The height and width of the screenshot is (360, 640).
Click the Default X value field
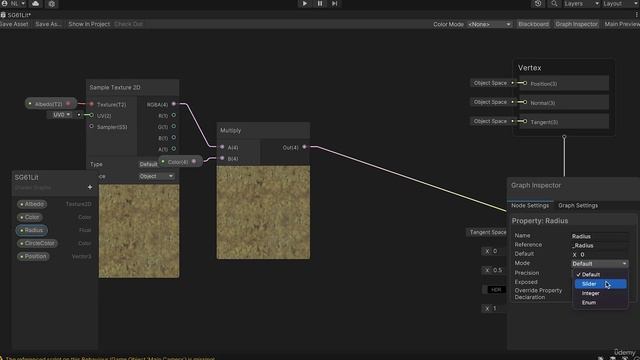(602, 254)
